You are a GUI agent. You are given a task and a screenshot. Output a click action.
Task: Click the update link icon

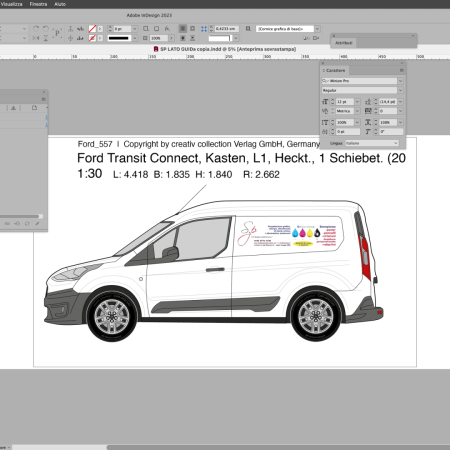click(27, 223)
